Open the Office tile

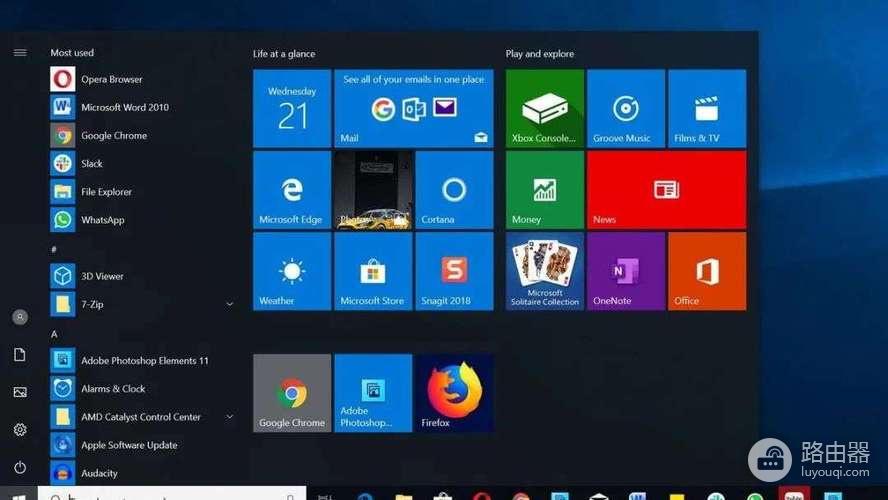[707, 271]
